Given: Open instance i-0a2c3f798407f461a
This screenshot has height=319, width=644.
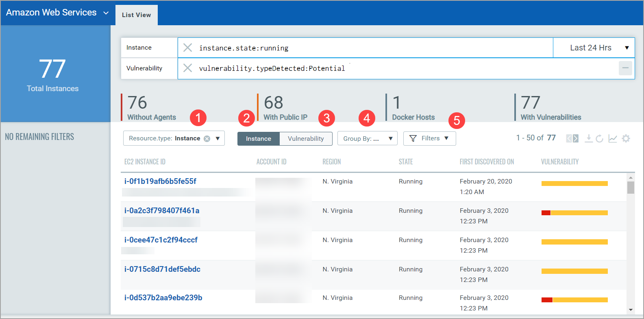Looking at the screenshot, I should pos(162,210).
